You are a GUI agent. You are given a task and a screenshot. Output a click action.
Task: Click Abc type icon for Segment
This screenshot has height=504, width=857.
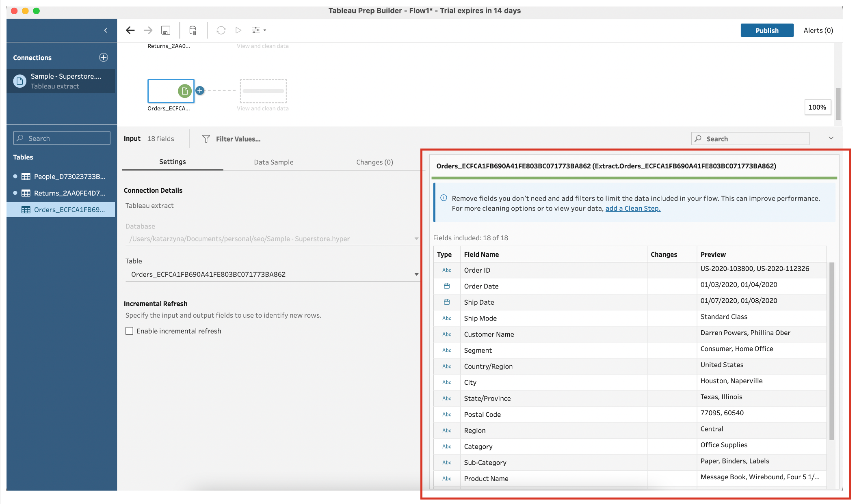tap(447, 350)
